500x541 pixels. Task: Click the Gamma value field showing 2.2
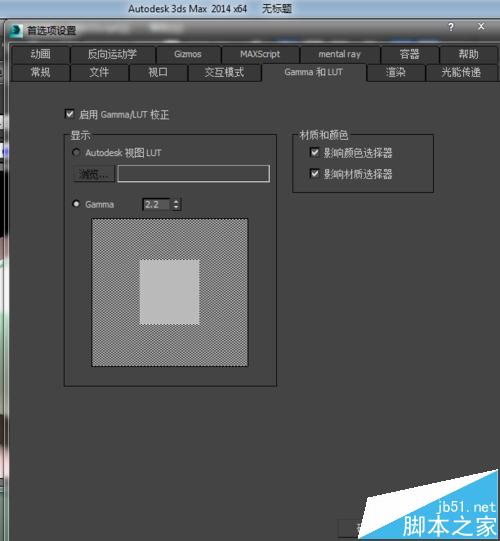[156, 205]
